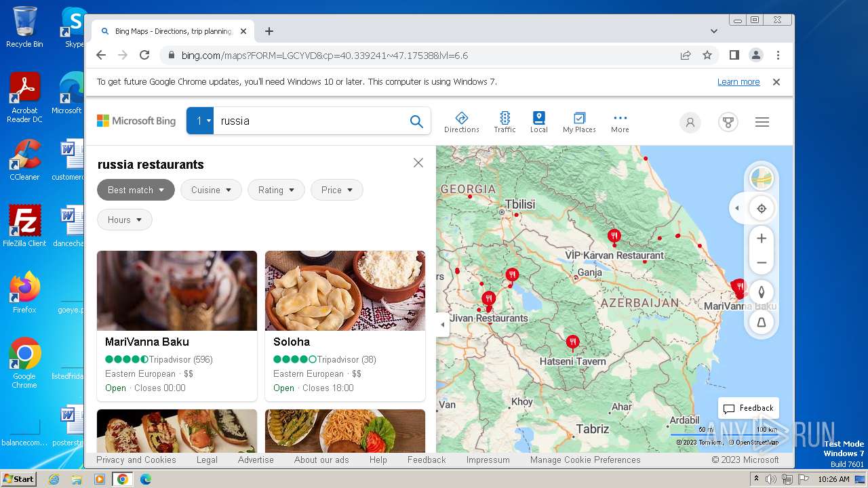
Task: Open the More options menu
Action: [620, 122]
